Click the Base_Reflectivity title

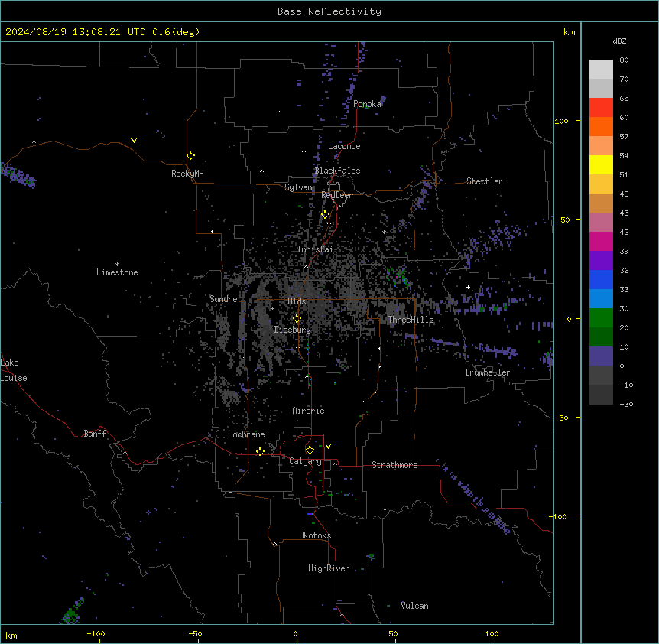329,11
